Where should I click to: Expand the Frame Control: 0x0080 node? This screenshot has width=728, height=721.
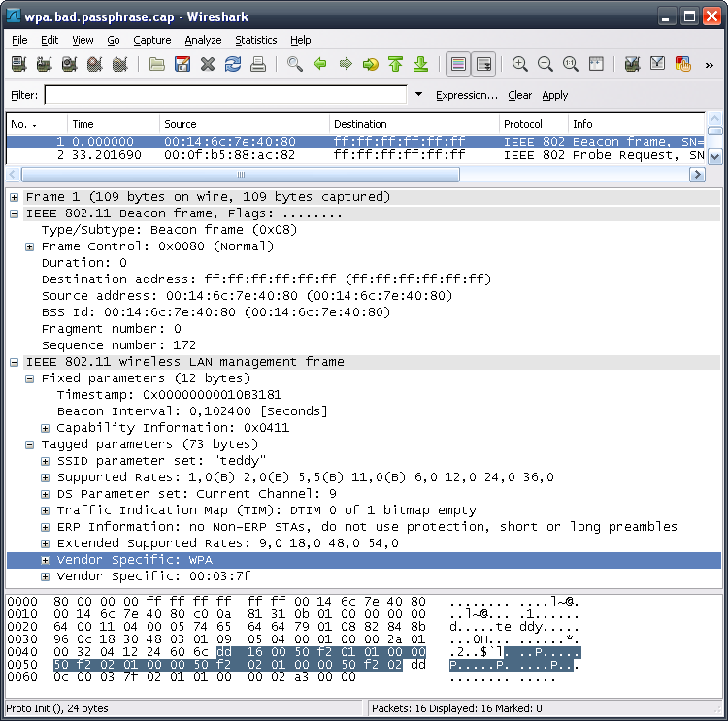coord(31,246)
